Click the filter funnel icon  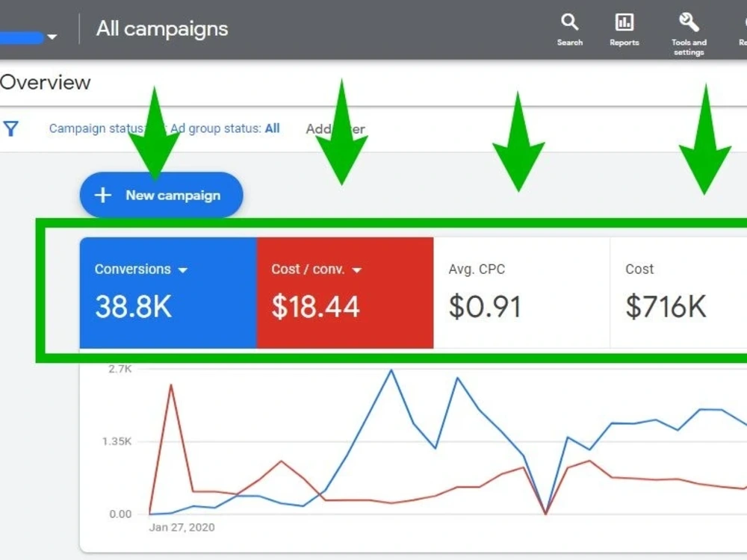[10, 128]
